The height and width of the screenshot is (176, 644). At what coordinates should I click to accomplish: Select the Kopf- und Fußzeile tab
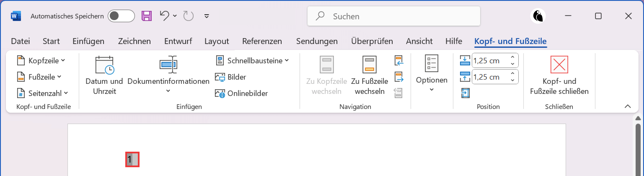click(511, 41)
